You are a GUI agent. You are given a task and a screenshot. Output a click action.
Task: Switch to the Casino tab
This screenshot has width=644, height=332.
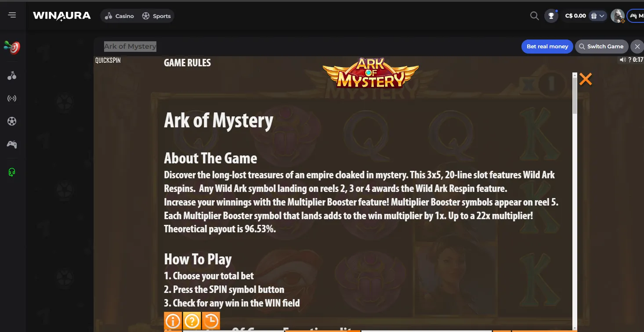[x=119, y=16]
